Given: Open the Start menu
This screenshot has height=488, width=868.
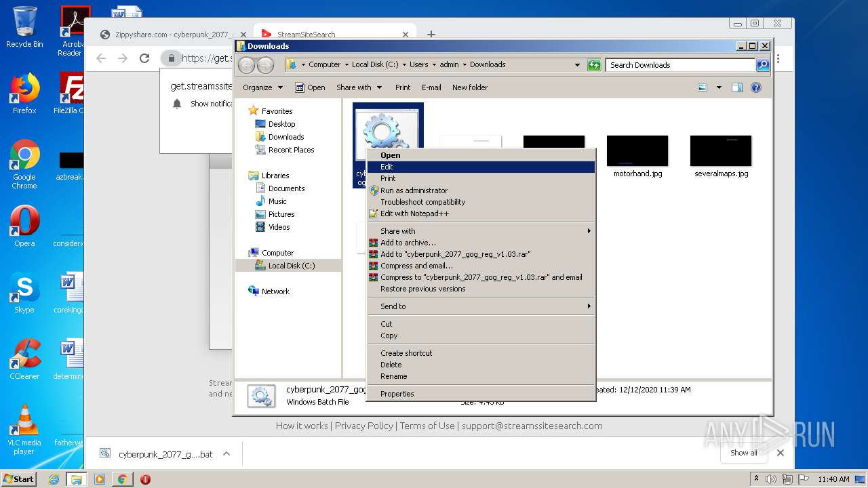Looking at the screenshot, I should pos(19,479).
